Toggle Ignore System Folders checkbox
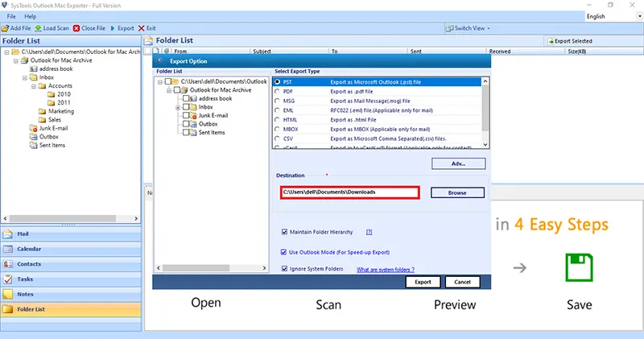The image size is (644, 339). tap(284, 269)
